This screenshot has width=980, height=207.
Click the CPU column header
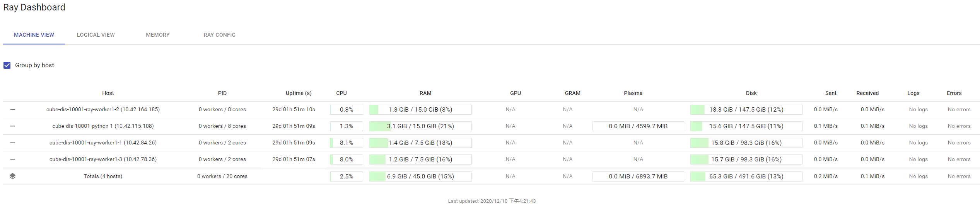[x=341, y=93]
